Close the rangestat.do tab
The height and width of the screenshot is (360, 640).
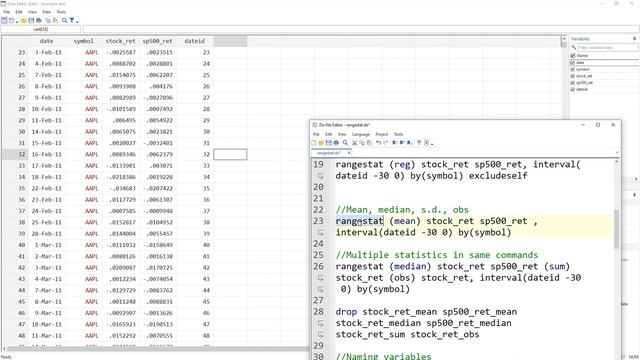[349, 153]
